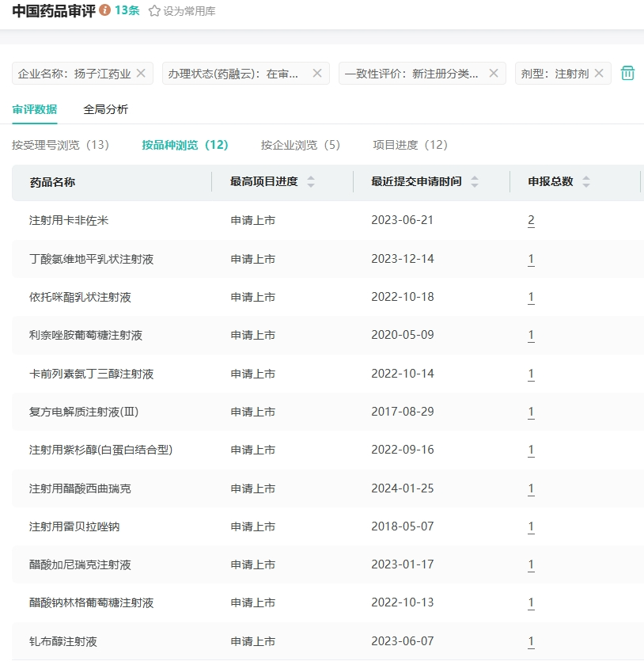644x665 pixels.
Task: Sort by 最近提交申请时间 column arrows
Action: coord(475,182)
